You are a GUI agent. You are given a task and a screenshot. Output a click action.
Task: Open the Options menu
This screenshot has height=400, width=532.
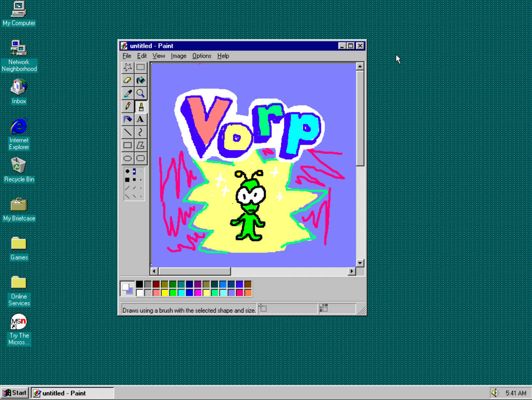coord(202,56)
